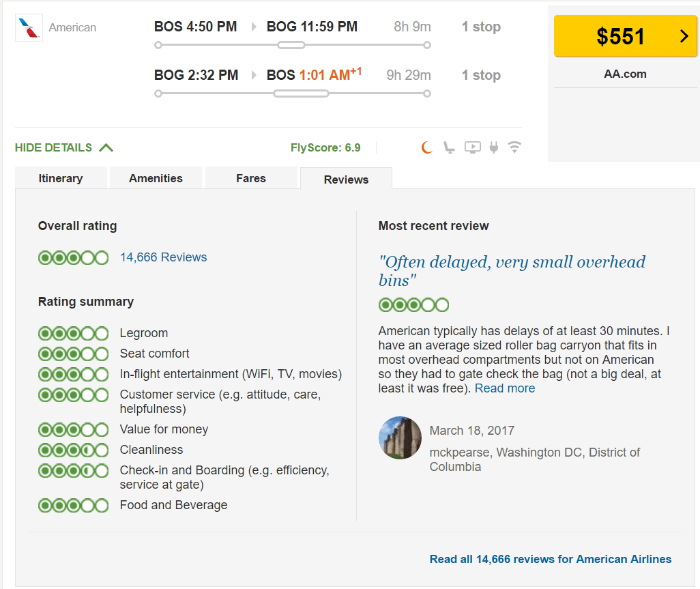Image resolution: width=700 pixels, height=589 pixels.
Task: Click "BOS 1:01 AM+1" arrival time
Action: [x=315, y=74]
